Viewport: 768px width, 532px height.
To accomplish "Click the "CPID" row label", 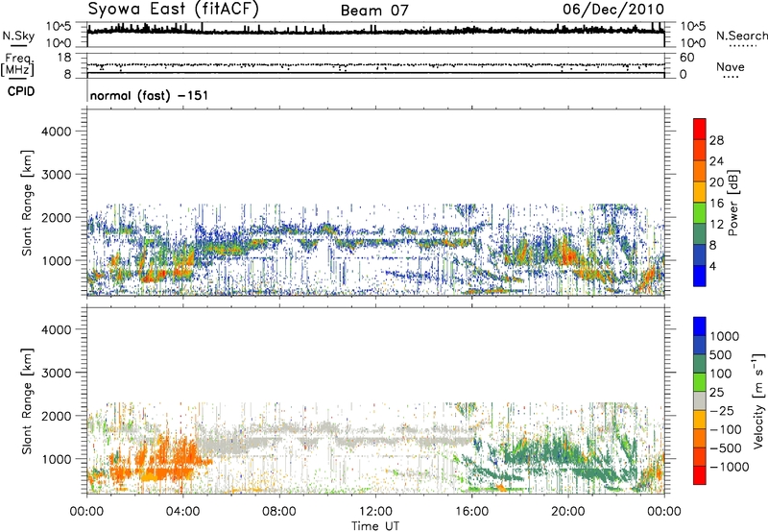I will click(x=21, y=91).
